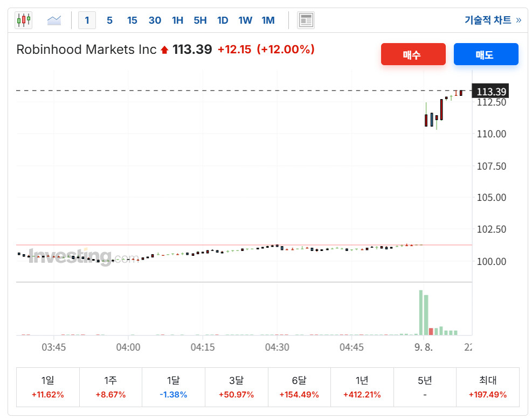Click the 105.00 price axis label

491,197
